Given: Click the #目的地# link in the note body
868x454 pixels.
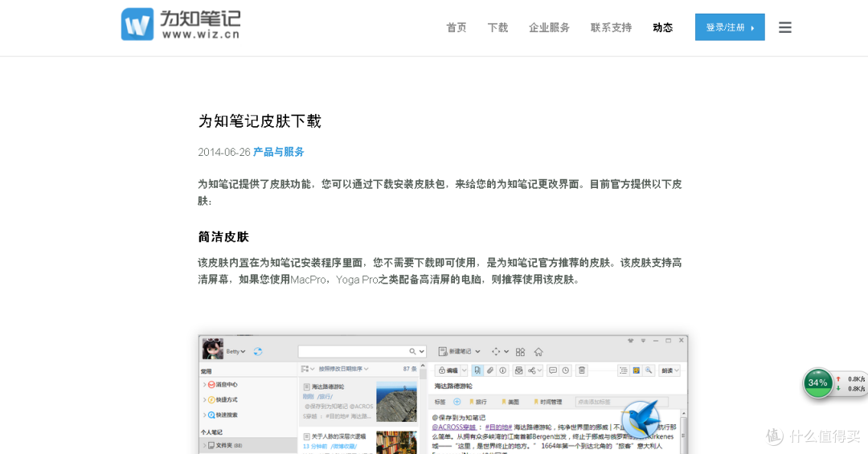Looking at the screenshot, I should 499,427.
